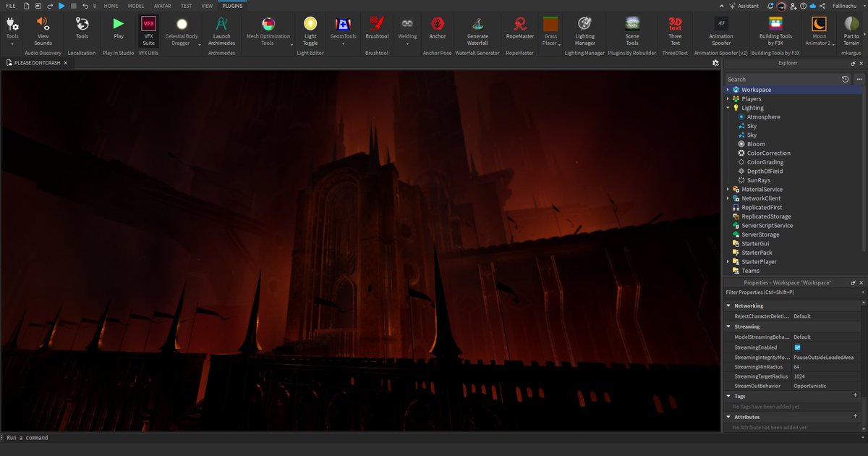The height and width of the screenshot is (456, 868).
Task: Close the PLEASE DONTCRASH document tab
Action: (x=65, y=63)
